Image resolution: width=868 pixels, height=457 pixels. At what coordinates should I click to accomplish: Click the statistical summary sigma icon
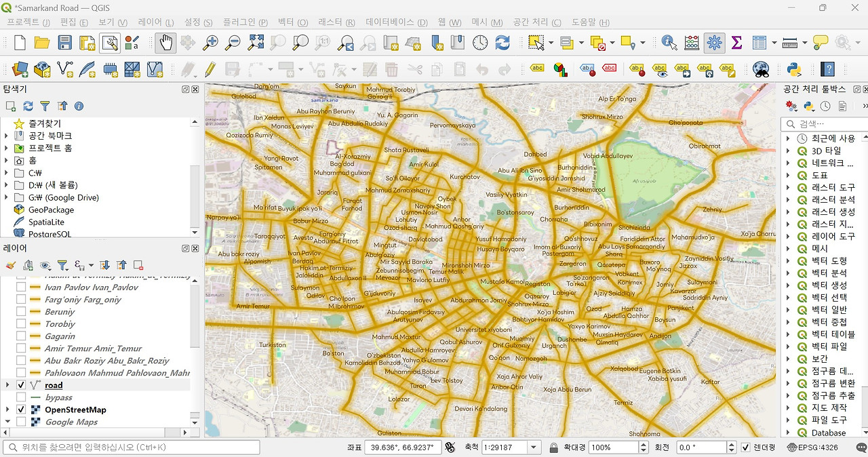tap(736, 43)
